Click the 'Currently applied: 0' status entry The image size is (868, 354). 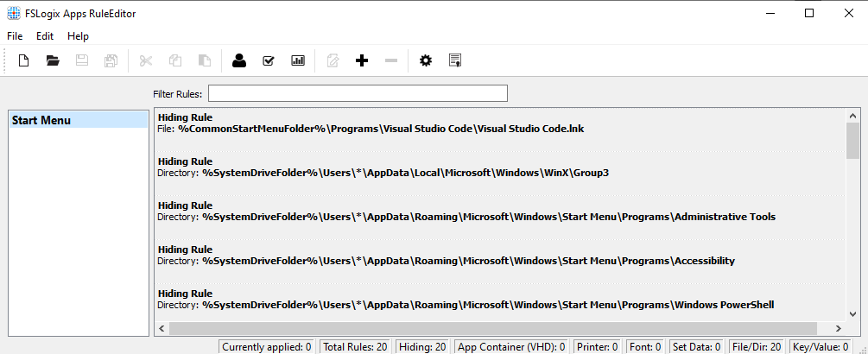pos(267,347)
